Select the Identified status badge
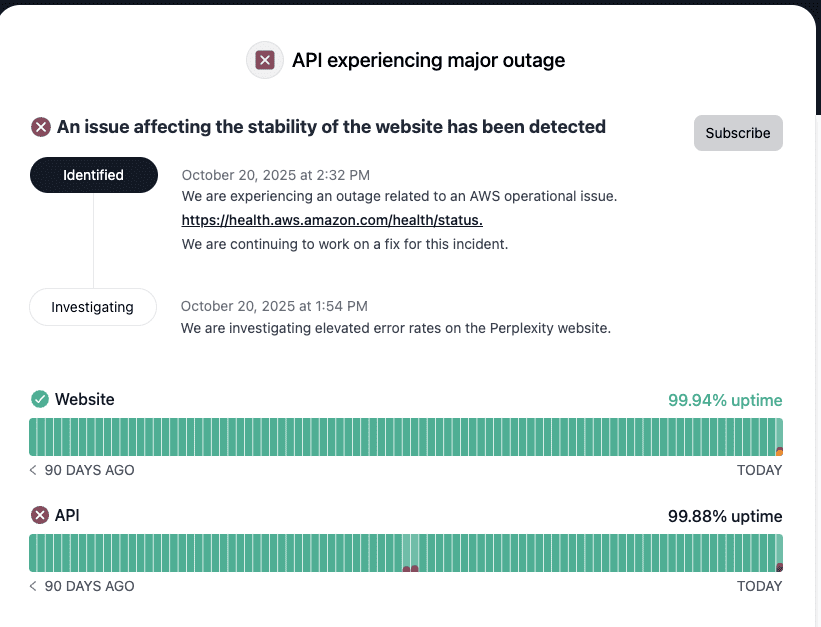Image resolution: width=821 pixels, height=627 pixels. [94, 175]
